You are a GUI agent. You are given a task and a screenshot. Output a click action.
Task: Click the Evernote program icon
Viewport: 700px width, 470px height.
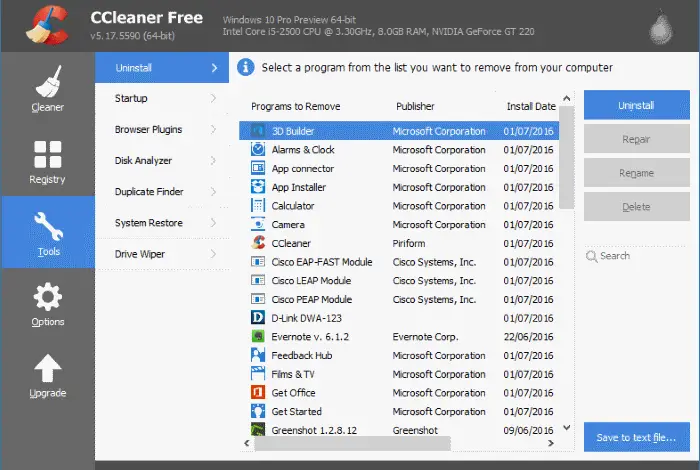[258, 336]
